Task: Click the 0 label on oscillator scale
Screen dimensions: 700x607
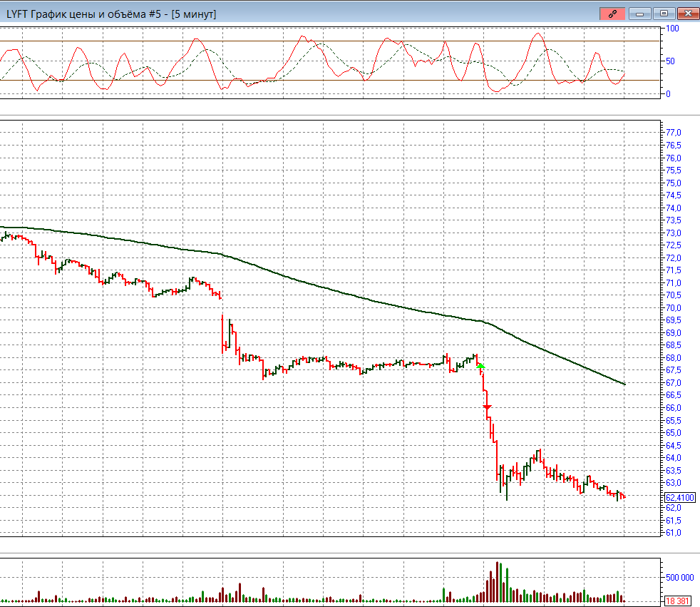Action: click(668, 93)
